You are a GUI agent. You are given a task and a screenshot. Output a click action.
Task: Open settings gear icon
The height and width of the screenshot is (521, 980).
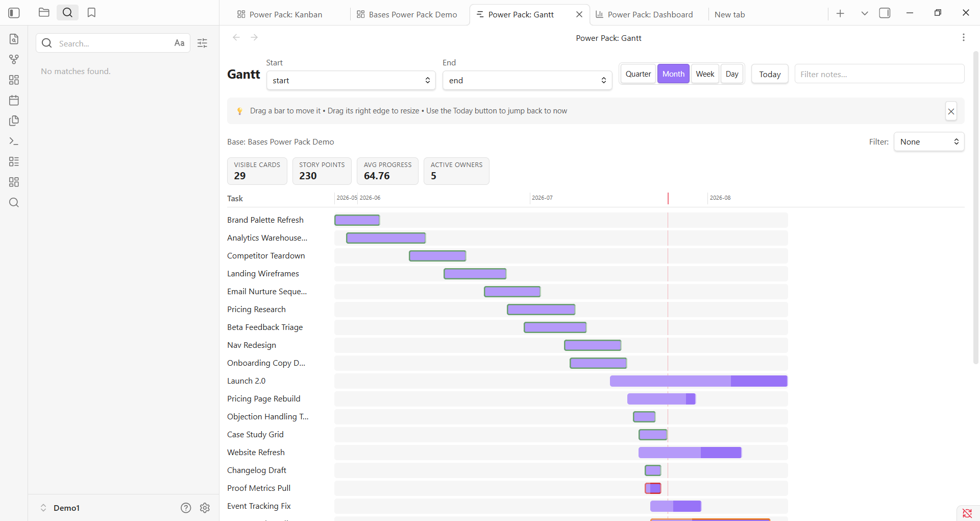pyautogui.click(x=205, y=508)
